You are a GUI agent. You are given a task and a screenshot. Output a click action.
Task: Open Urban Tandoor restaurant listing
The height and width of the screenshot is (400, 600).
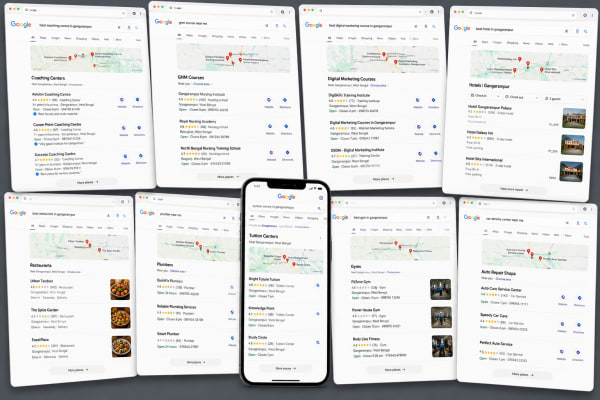point(41,281)
